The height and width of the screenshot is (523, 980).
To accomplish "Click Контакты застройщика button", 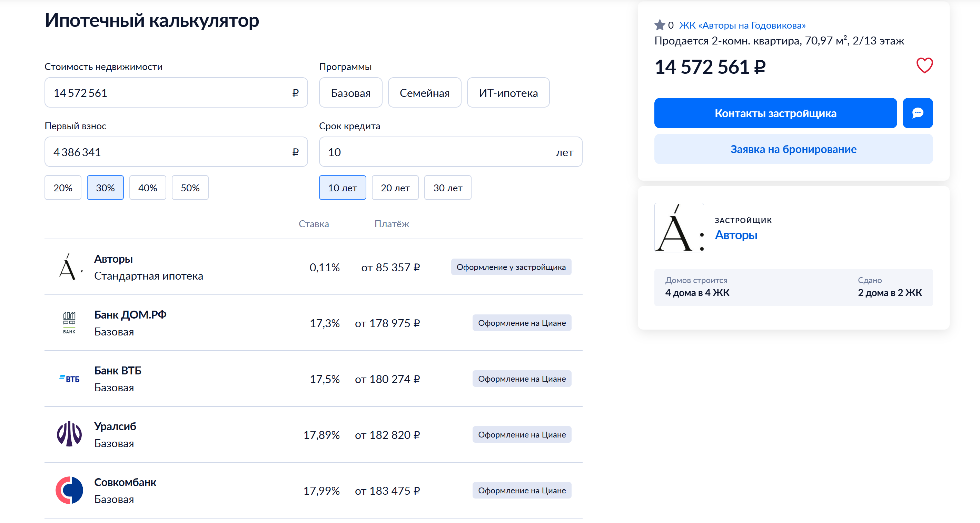I will tap(775, 113).
